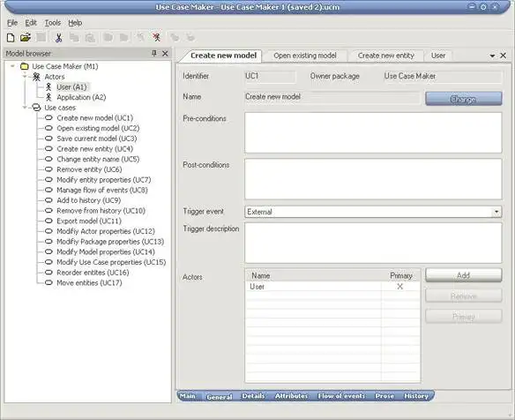Click oval icon beside Create new model (UC1)
Screen dimensions: 515x420
[49, 117]
